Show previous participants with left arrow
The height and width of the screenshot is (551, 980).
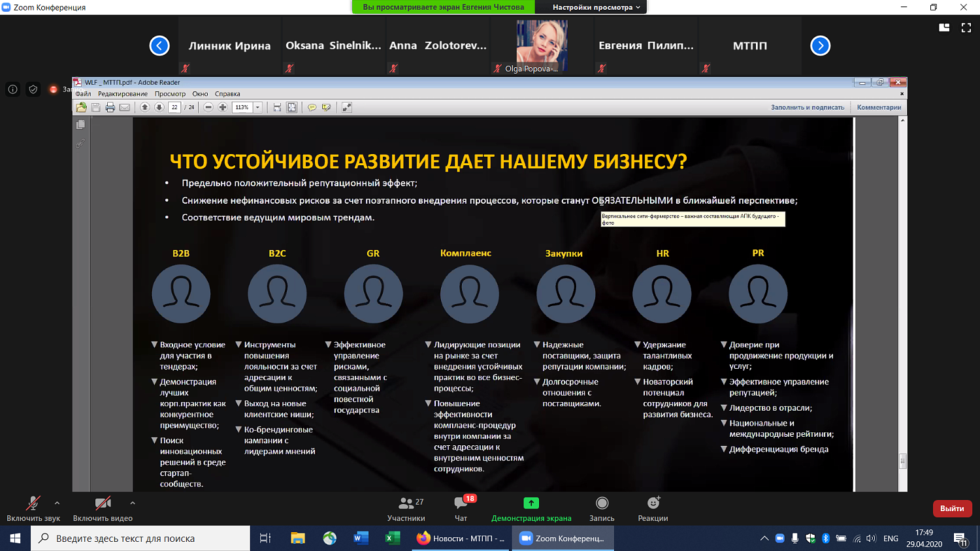[159, 46]
